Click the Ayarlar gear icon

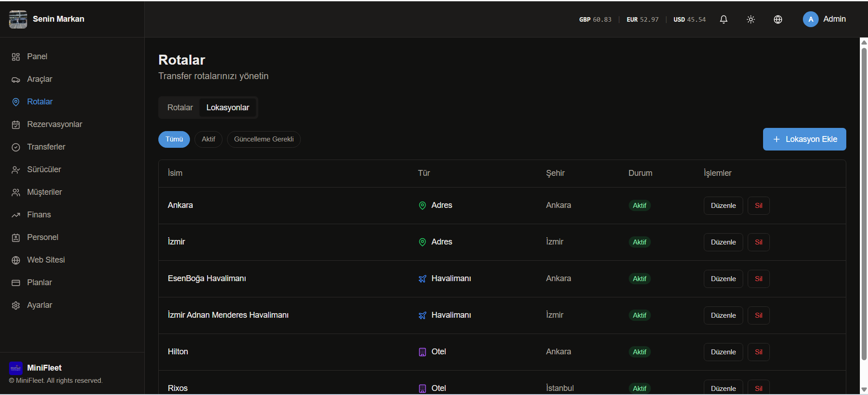16,306
